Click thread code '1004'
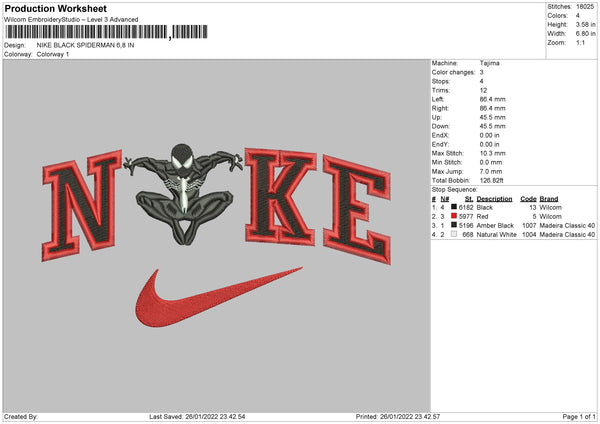600x424 pixels. [529, 235]
